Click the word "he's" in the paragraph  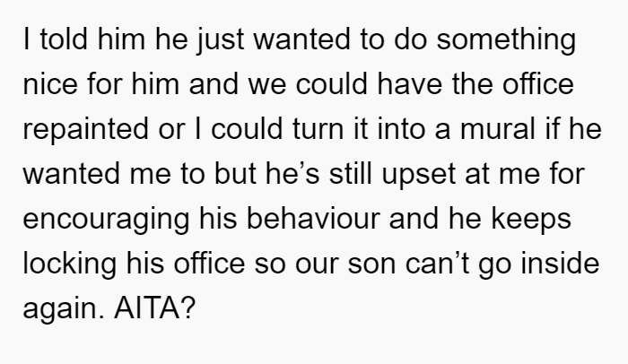pyautogui.click(x=292, y=174)
